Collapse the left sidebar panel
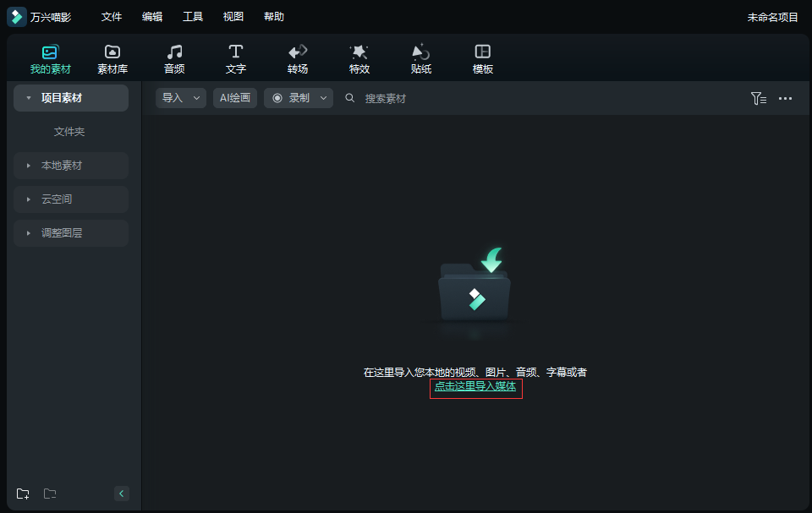This screenshot has height=513, width=812. [x=121, y=494]
